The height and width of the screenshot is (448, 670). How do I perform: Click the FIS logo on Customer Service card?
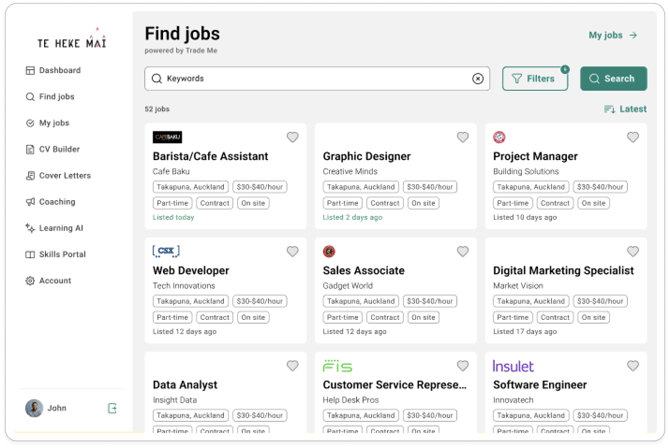point(337,366)
